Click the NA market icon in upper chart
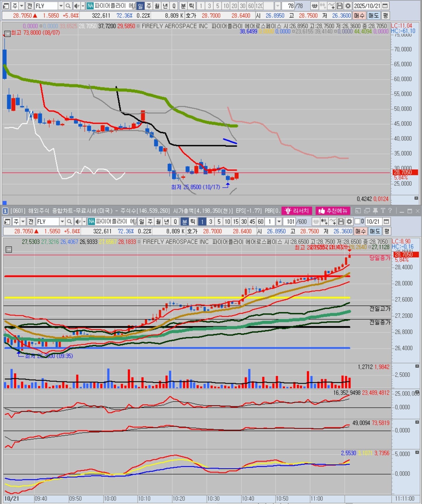The width and height of the screenshot is (422, 504). click(90, 6)
